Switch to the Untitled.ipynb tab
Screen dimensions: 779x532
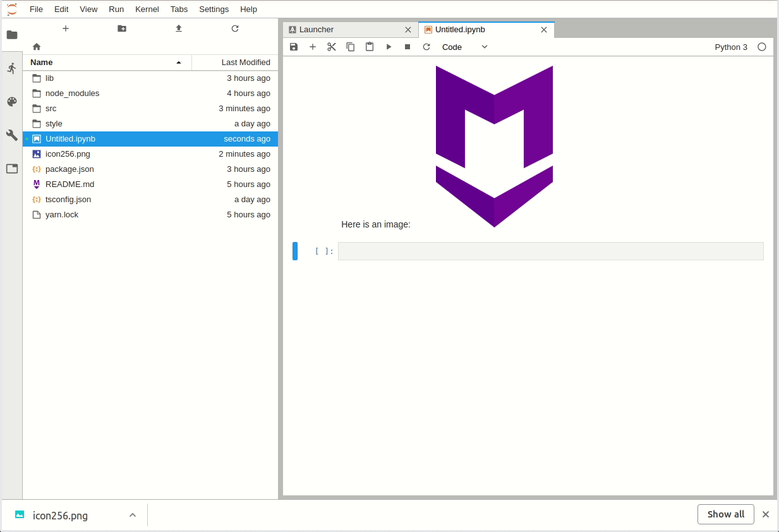pos(486,30)
